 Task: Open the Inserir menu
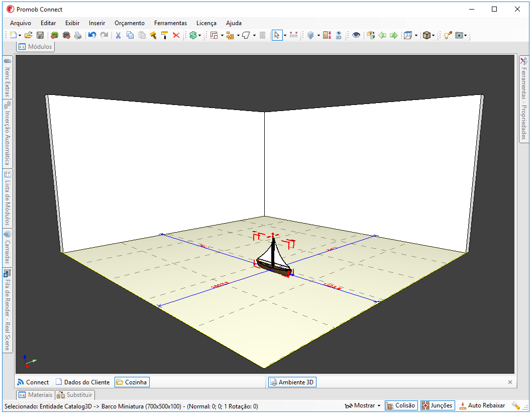click(x=97, y=23)
